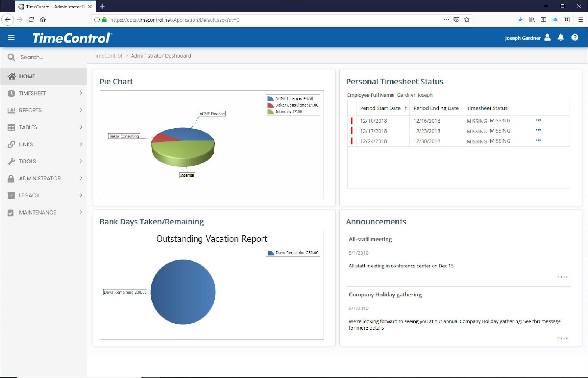Image resolution: width=588 pixels, height=378 pixels.
Task: Open the REPORTS menu item
Action: [x=43, y=110]
